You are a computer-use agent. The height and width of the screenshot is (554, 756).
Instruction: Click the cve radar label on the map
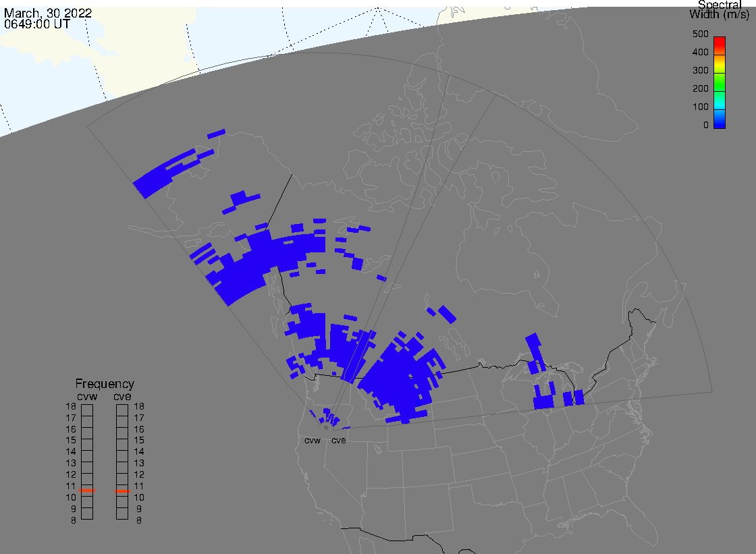338,441
